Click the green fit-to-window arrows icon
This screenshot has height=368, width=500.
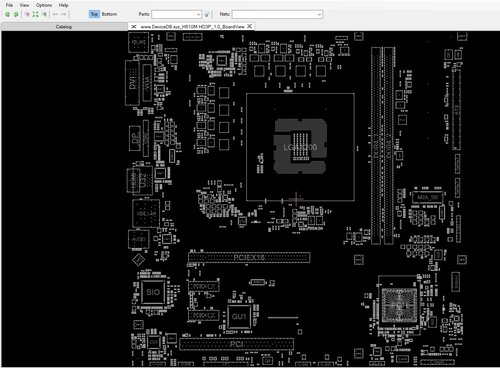point(36,14)
